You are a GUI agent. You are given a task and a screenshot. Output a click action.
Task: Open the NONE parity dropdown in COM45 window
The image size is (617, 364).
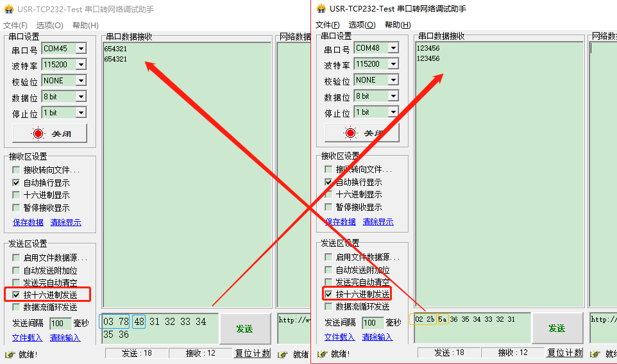(80, 81)
